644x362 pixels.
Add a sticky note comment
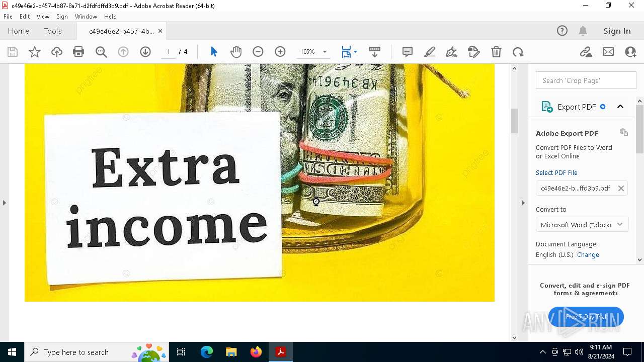pyautogui.click(x=408, y=52)
